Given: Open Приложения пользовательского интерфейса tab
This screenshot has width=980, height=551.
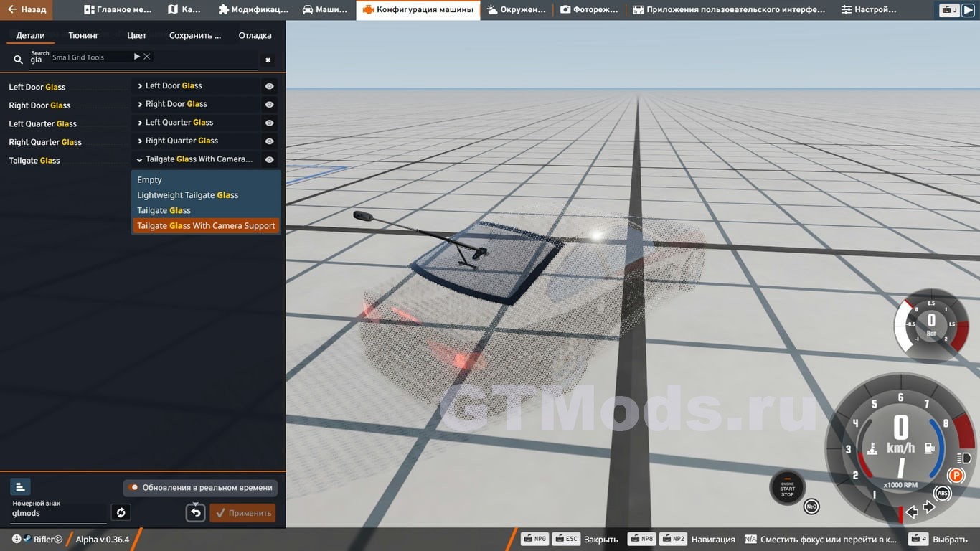Looking at the screenshot, I should (729, 10).
